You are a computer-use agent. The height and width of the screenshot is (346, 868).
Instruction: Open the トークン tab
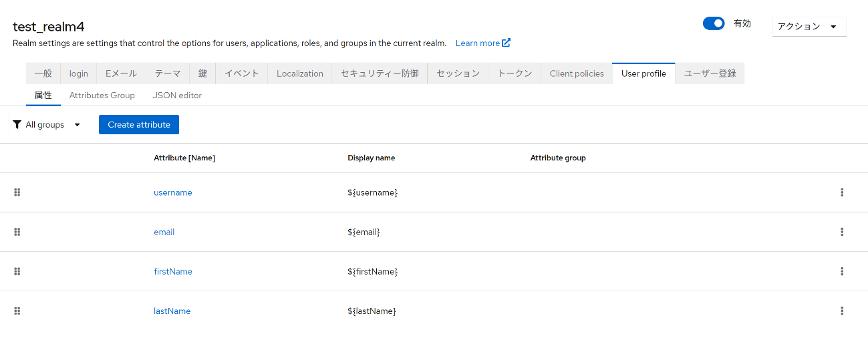(x=515, y=73)
